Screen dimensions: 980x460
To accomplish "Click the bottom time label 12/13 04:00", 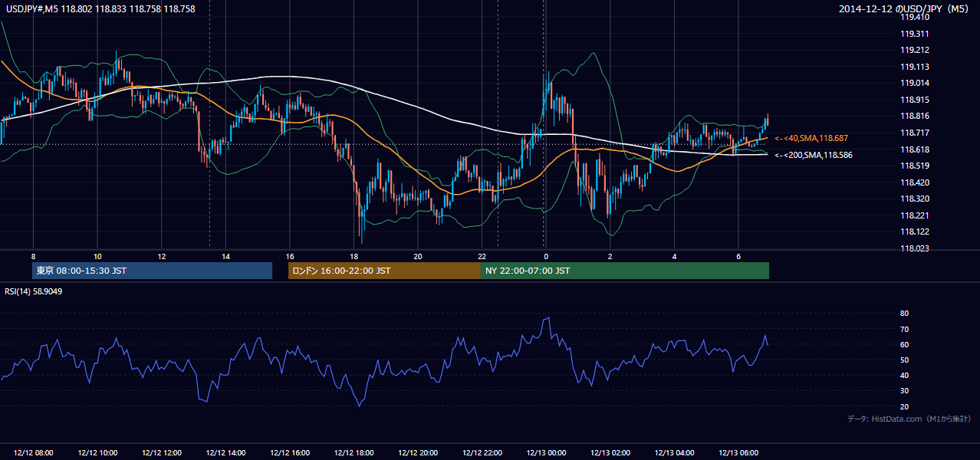I will tap(674, 453).
